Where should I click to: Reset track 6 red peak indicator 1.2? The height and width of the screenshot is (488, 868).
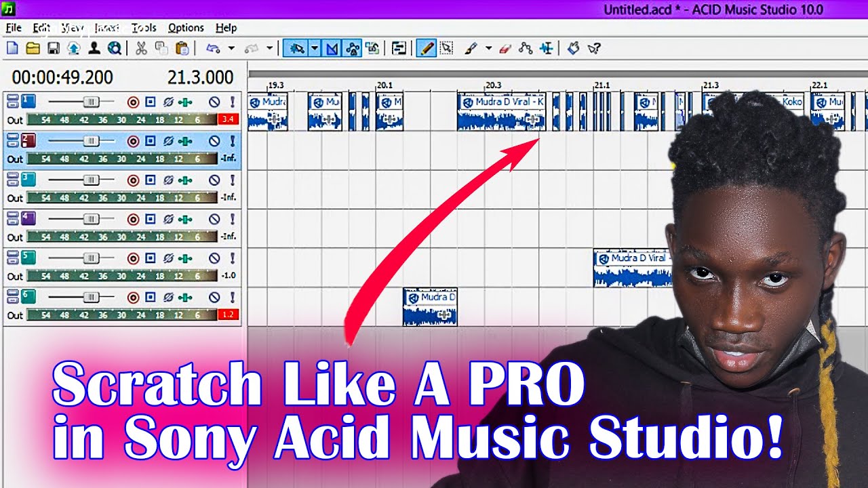228,315
